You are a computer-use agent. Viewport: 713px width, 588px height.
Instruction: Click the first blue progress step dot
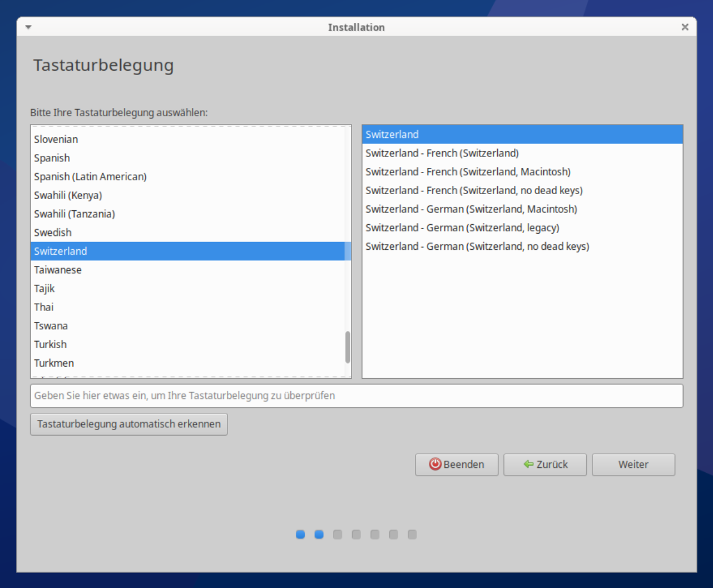coord(300,535)
